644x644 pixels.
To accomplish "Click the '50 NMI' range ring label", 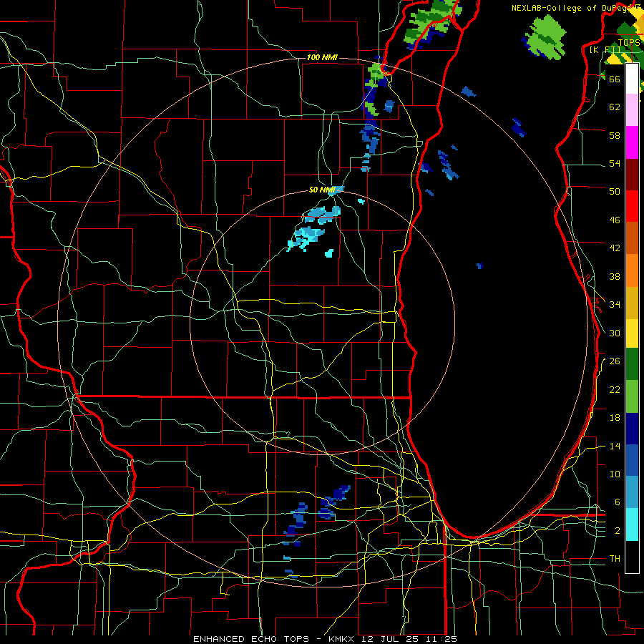I will pos(322,190).
